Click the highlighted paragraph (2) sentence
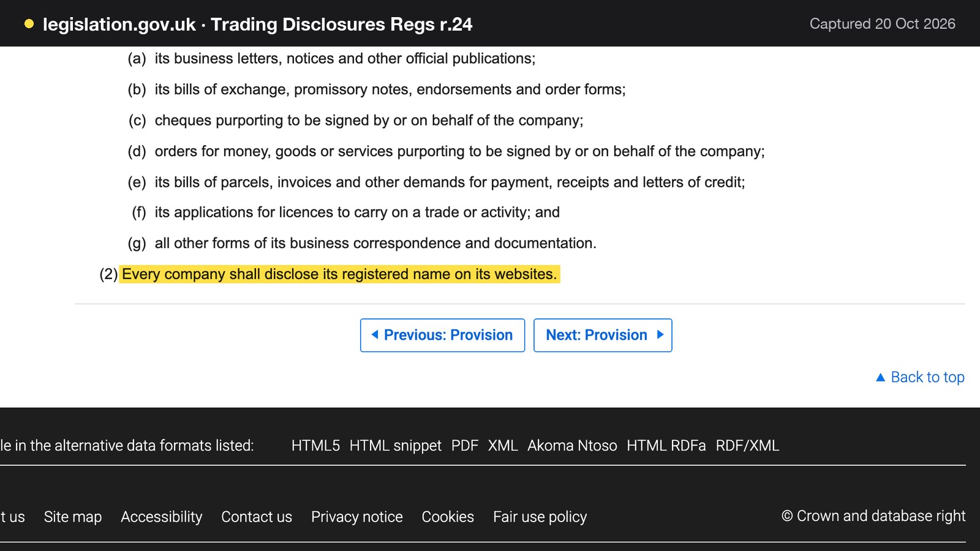980x551 pixels. point(339,274)
